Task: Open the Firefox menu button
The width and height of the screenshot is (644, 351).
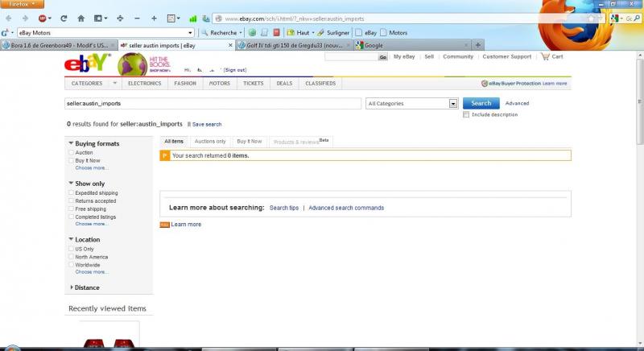Action: (22, 4)
